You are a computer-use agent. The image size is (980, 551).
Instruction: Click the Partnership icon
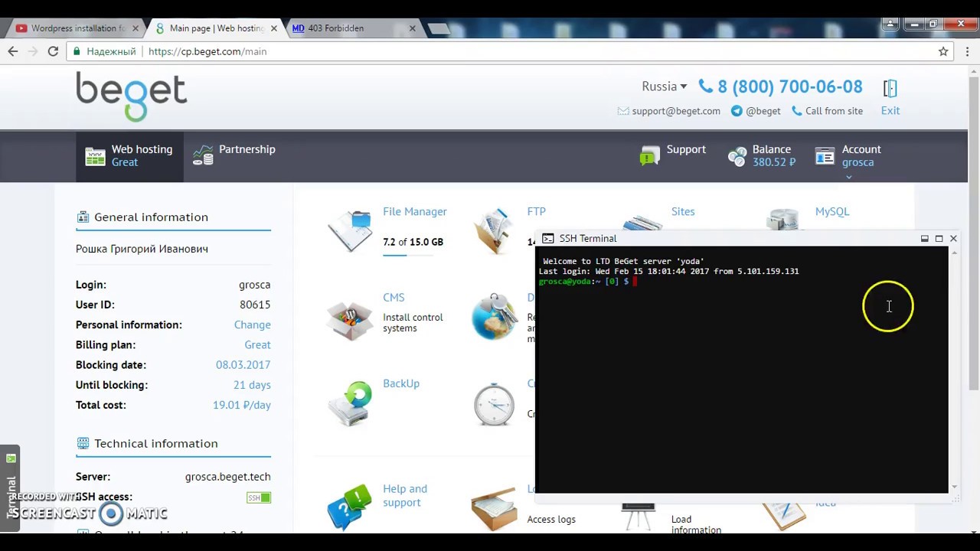203,155
